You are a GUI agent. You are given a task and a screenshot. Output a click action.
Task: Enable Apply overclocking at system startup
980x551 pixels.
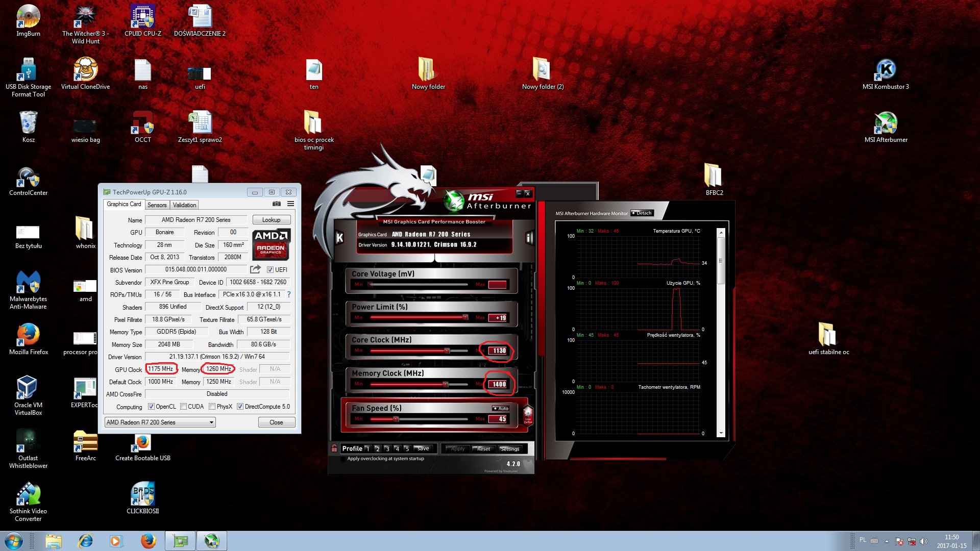[x=342, y=459]
